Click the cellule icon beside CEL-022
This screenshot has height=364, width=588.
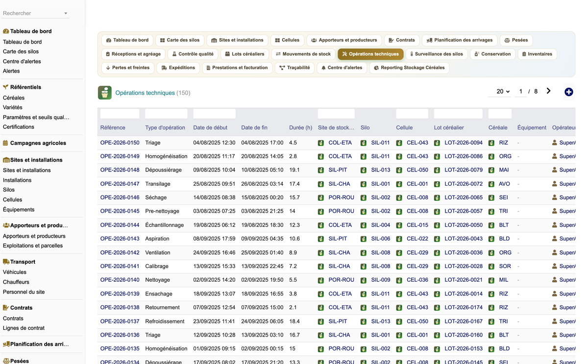coord(399,239)
